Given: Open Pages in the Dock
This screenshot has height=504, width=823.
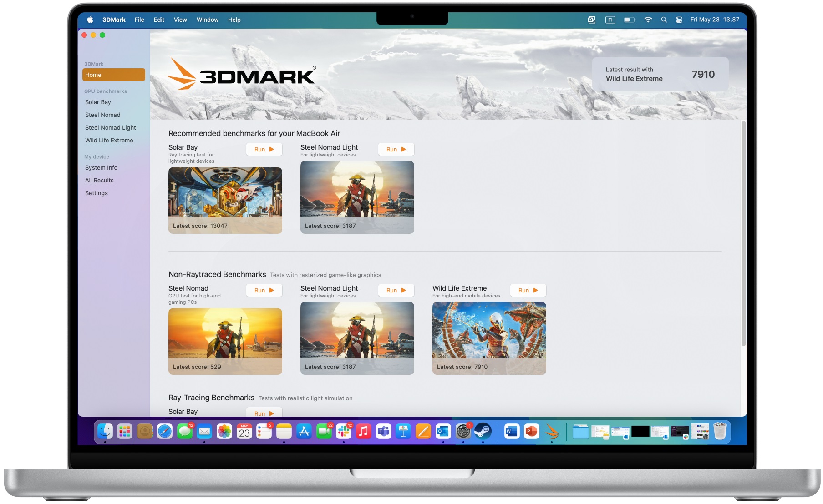Looking at the screenshot, I should (x=423, y=431).
